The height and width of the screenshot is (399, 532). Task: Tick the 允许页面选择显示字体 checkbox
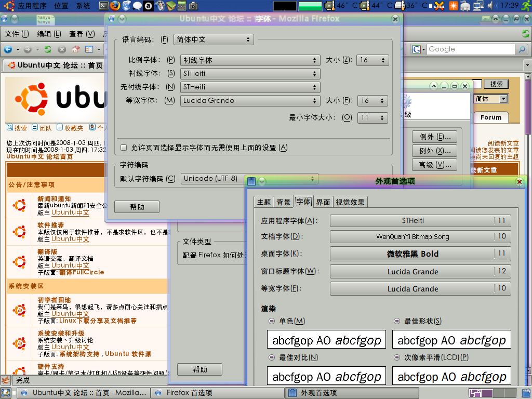click(124, 148)
